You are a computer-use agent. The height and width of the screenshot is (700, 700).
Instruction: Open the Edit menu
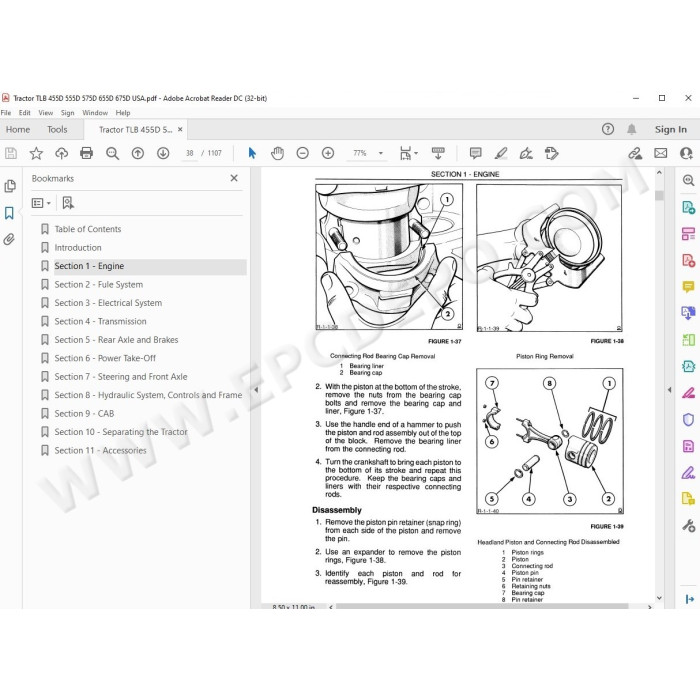[x=25, y=113]
